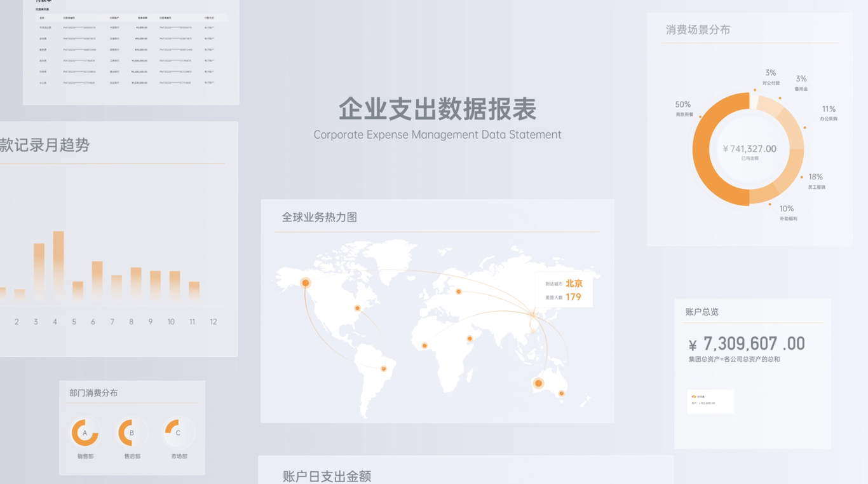Click the bar for month 10

point(175,286)
